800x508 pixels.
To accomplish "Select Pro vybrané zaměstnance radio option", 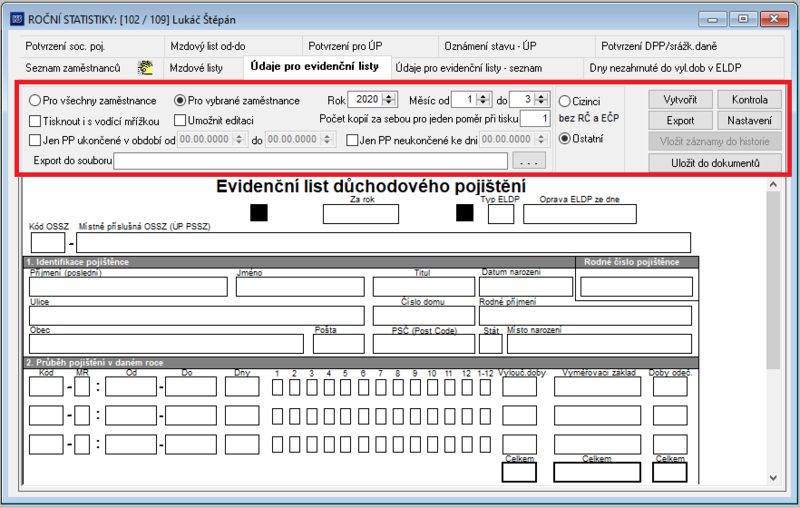I will (180, 100).
